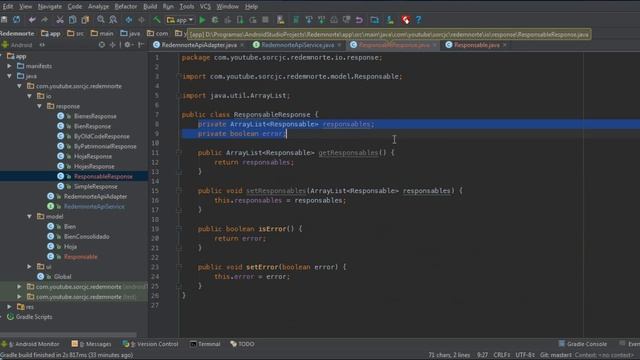
Task: Navigate Forward with the gray arrow icon
Action: 141,20
